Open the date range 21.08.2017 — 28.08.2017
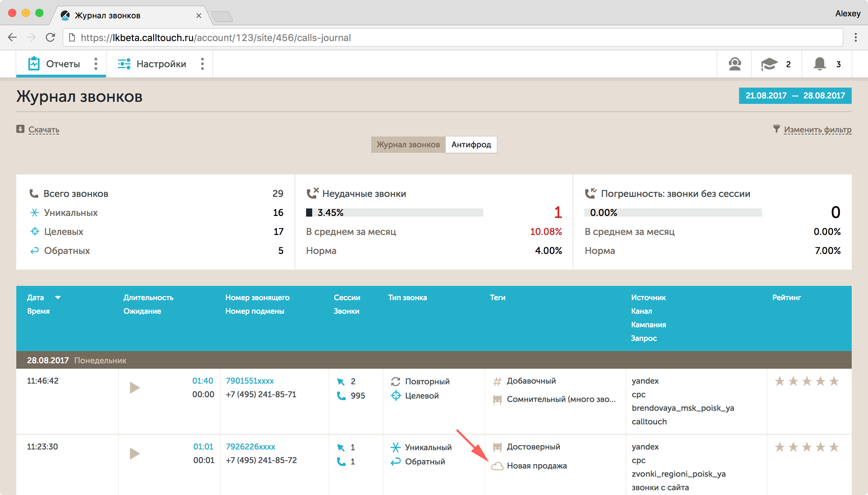This screenshot has width=868, height=495. [x=795, y=95]
